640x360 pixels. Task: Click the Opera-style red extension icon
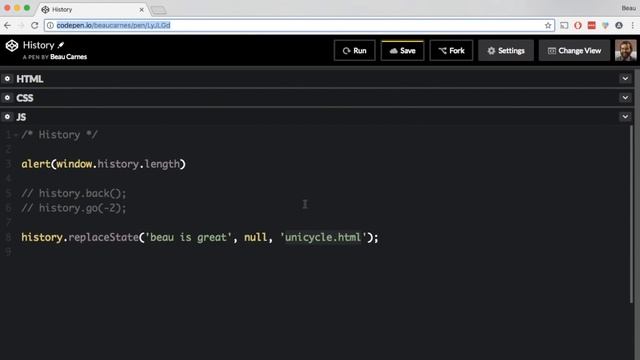click(x=578, y=25)
